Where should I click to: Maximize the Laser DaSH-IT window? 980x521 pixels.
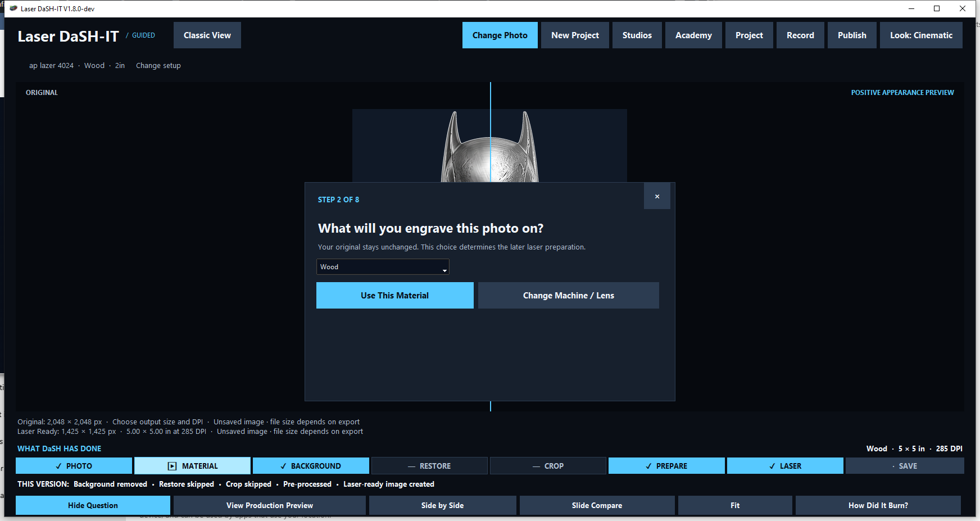coord(937,8)
